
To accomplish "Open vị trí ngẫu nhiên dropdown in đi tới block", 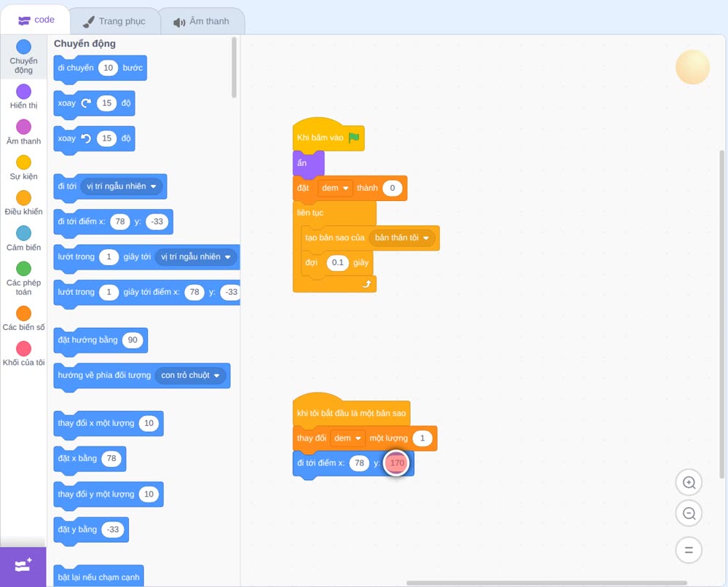I will pyautogui.click(x=122, y=186).
